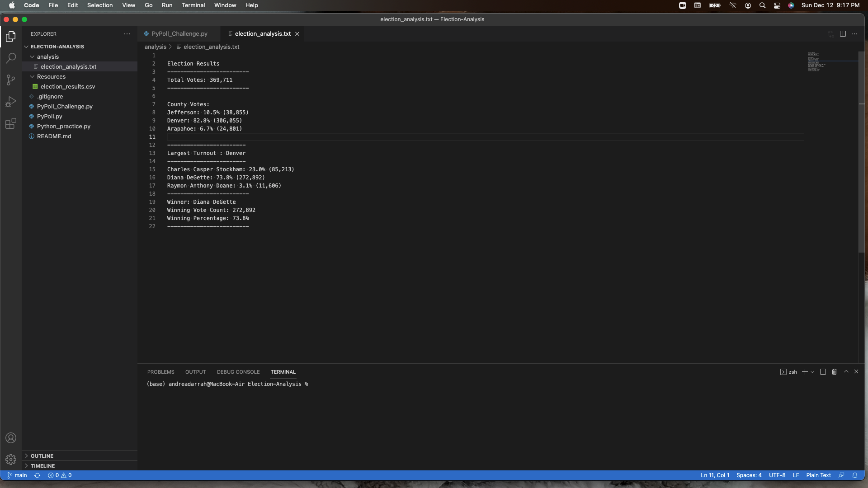Open election_results.csv in the explorer
Viewport: 868px width, 488px height.
pyautogui.click(x=67, y=86)
